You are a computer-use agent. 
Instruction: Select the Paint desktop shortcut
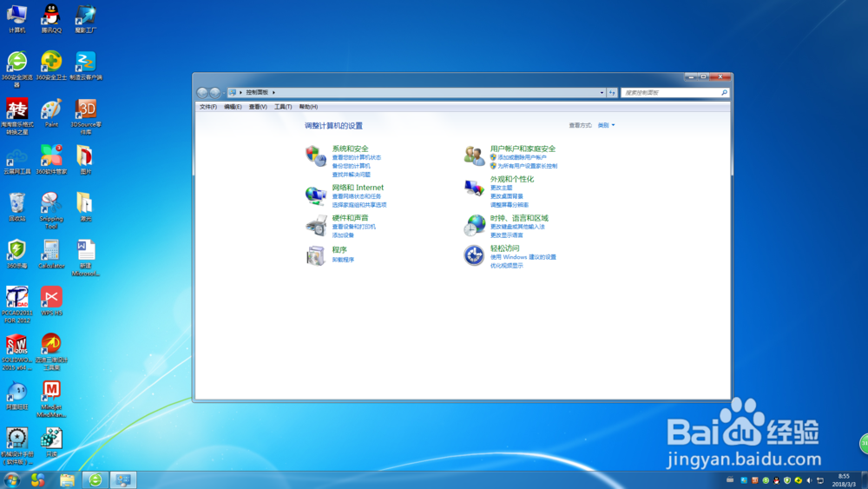51,114
